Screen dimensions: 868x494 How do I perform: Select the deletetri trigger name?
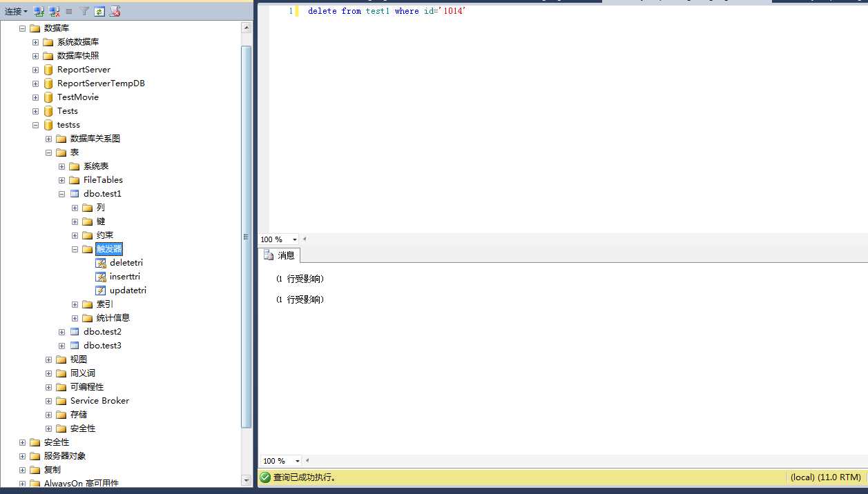click(126, 263)
